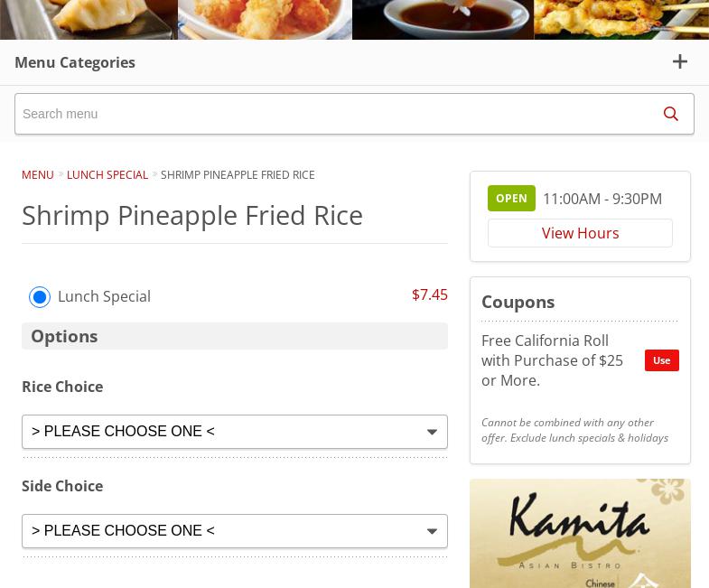Click the Lunch Special option label
Viewport: 709px width, 588px height.
104,296
